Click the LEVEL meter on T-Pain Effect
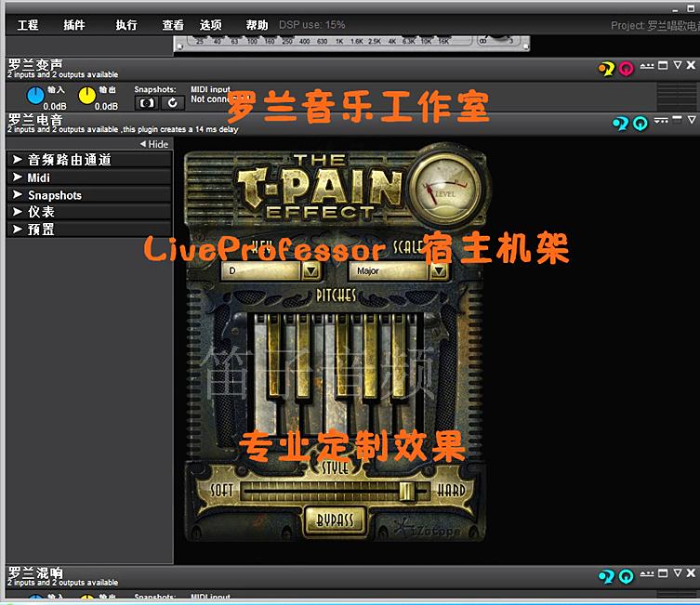This screenshot has width=700, height=605. pos(444,189)
